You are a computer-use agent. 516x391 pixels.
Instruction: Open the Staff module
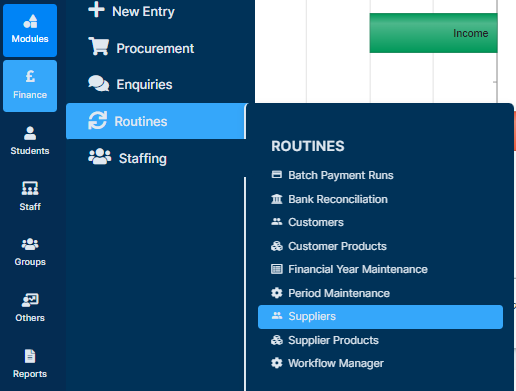(30, 197)
